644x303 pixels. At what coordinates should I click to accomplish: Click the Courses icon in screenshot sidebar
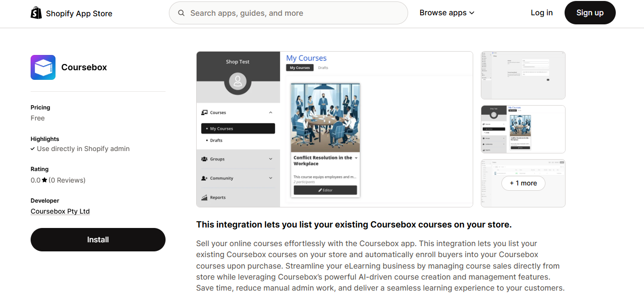[x=204, y=112]
